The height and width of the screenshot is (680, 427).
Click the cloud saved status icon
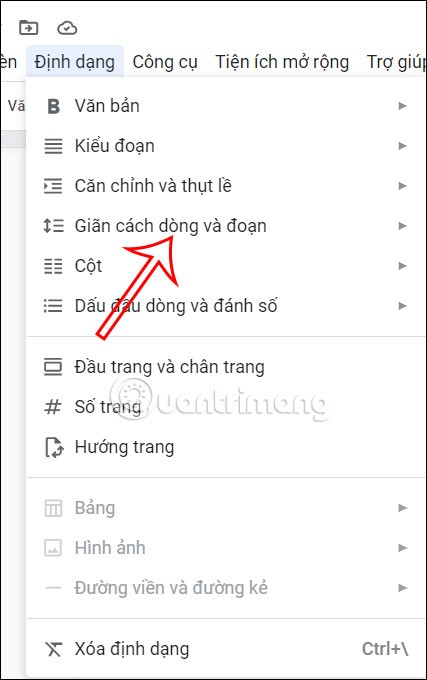point(67,28)
